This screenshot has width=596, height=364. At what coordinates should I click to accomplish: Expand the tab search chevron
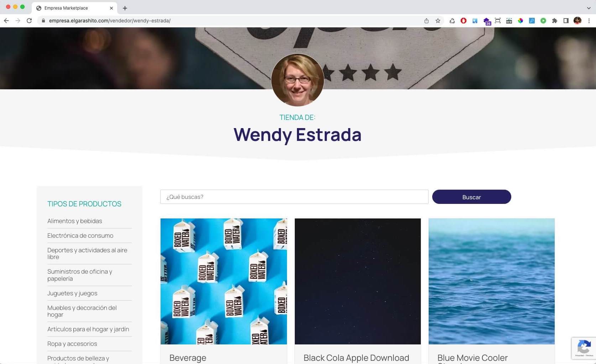tap(589, 8)
